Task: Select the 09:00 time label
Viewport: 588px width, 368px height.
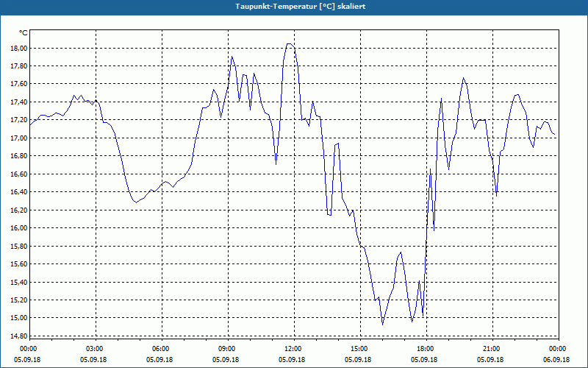Action: [x=228, y=349]
